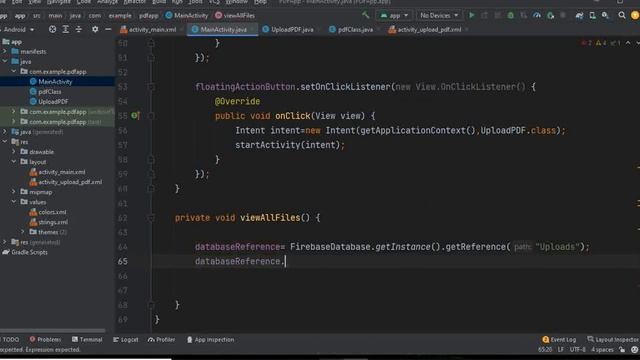Open the profiler gauge icon in toolbar

click(x=537, y=16)
